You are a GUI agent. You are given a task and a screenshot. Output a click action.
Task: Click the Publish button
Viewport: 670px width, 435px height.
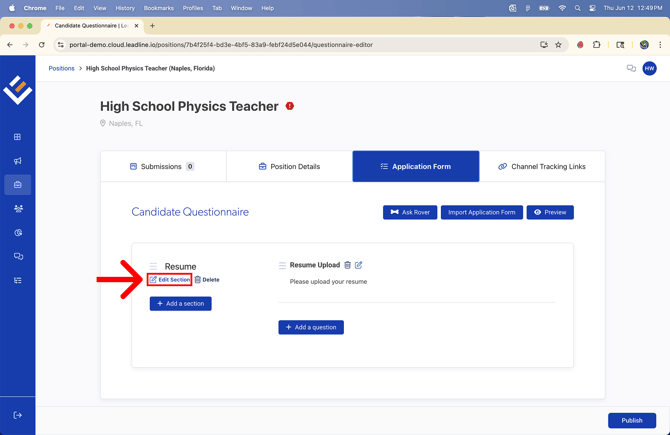point(631,420)
